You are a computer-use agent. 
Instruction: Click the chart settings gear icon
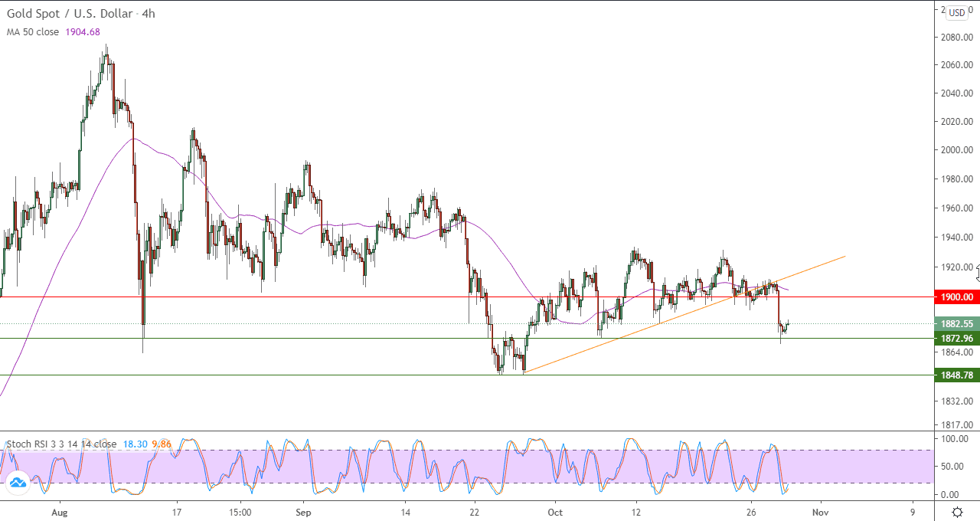pos(957,511)
